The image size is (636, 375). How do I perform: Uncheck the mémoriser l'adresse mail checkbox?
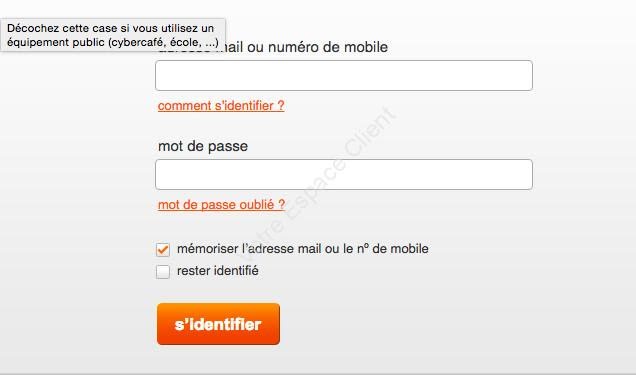pos(163,249)
